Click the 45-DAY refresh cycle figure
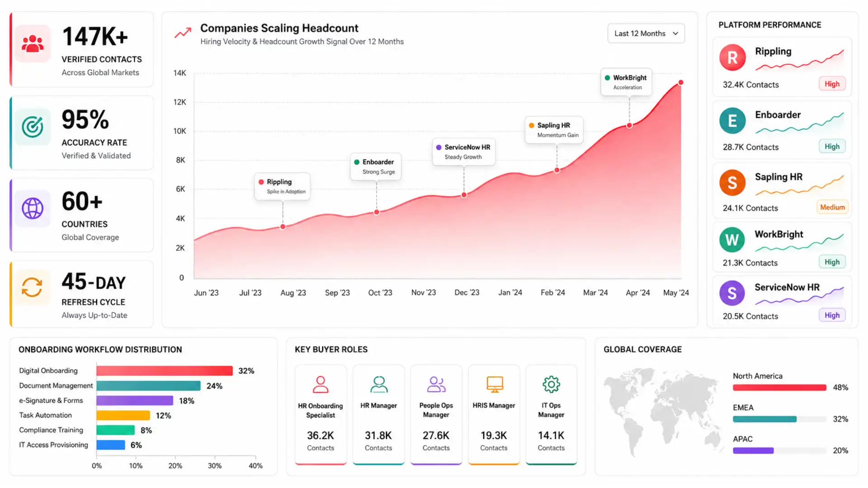The width and height of the screenshot is (868, 488). click(x=94, y=282)
